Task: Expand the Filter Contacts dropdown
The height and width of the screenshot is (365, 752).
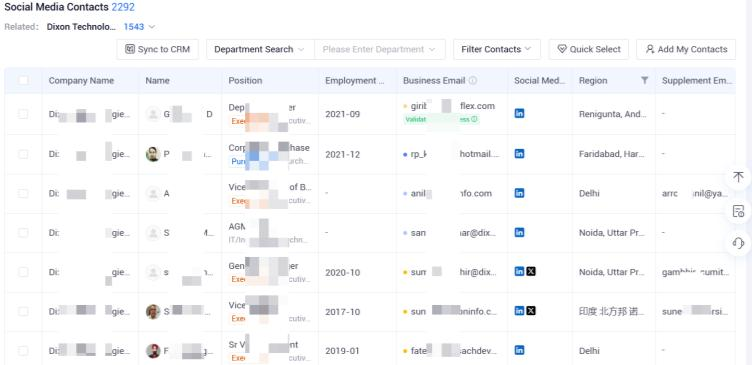Action: 497,49
